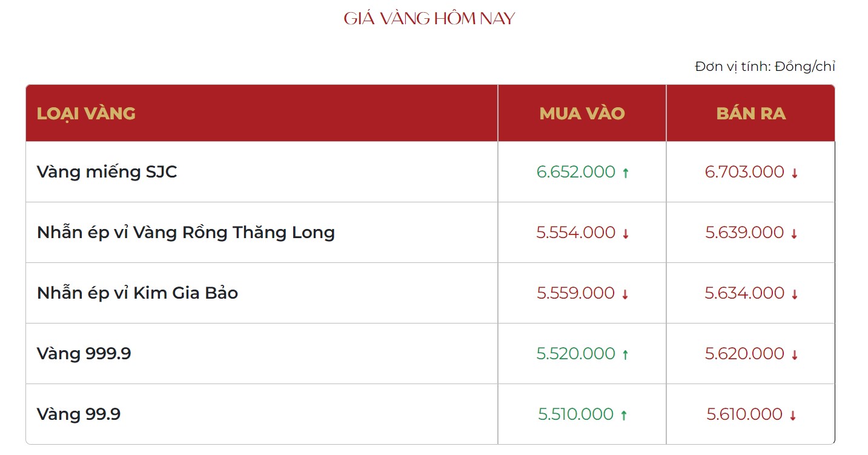Click green up arrow beside 5.520.000

coord(626,355)
